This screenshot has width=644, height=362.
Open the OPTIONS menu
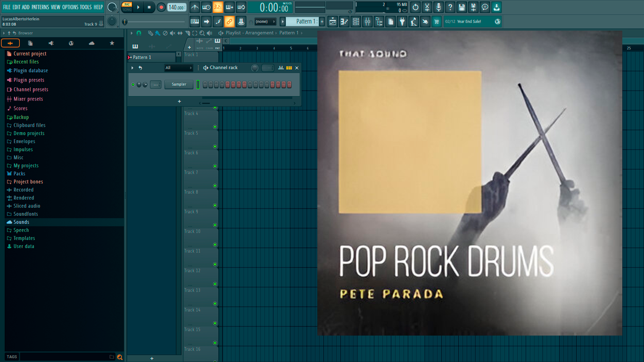(x=70, y=7)
